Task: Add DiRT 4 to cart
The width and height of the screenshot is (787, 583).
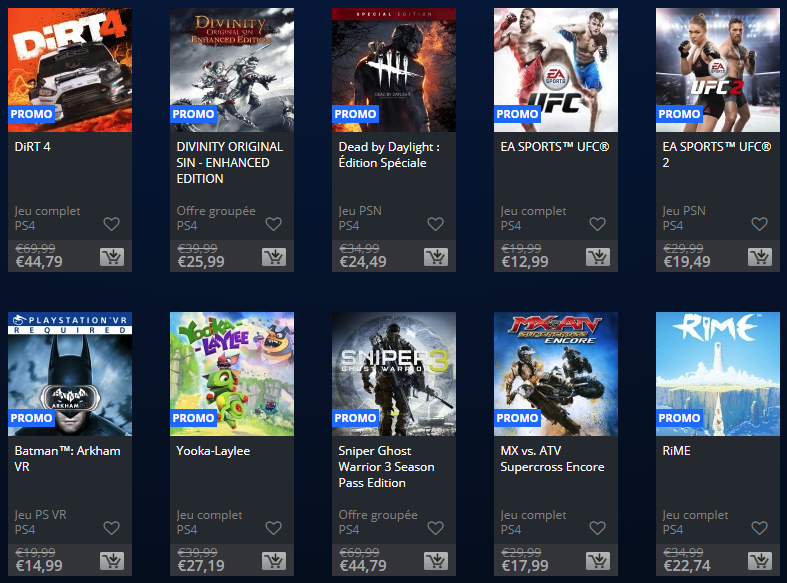Action: pos(112,257)
